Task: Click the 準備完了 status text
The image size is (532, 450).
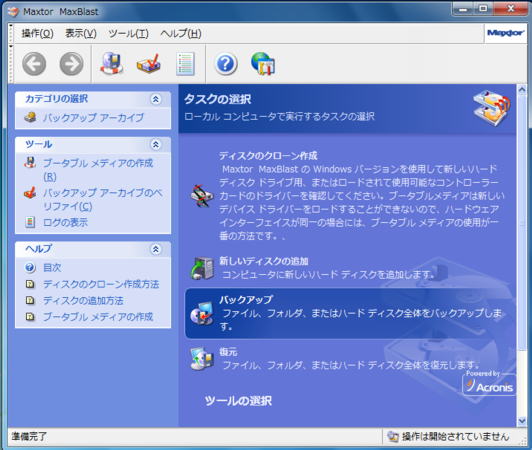Action: click(x=29, y=436)
